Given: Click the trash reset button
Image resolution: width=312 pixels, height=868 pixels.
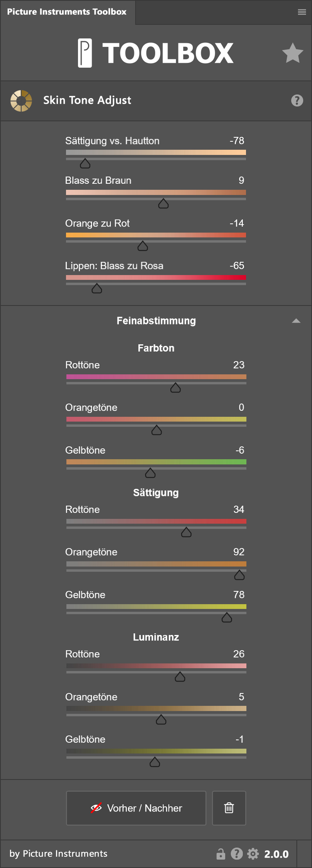Looking at the screenshot, I should 229,808.
